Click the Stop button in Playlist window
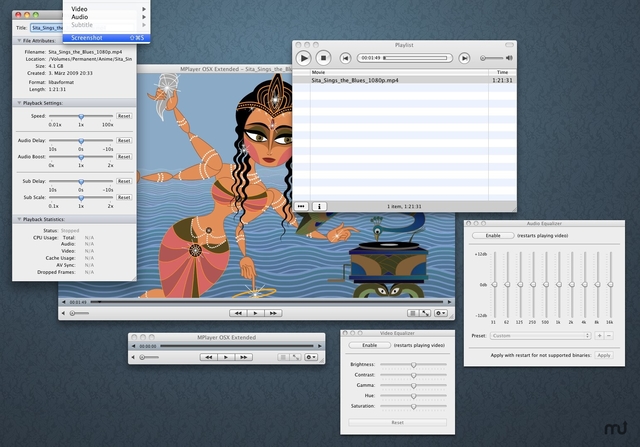 coord(323,58)
